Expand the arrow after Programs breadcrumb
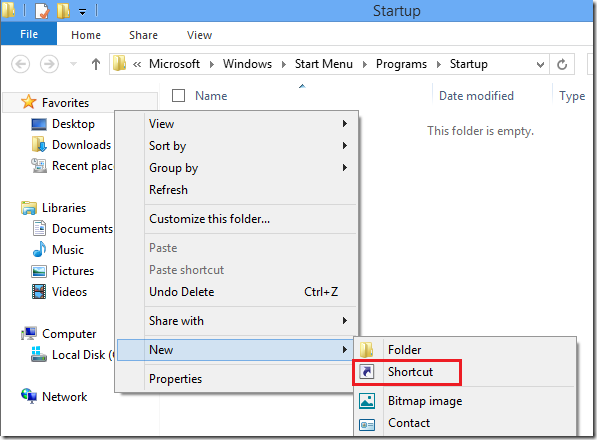597x440 pixels. [x=439, y=64]
